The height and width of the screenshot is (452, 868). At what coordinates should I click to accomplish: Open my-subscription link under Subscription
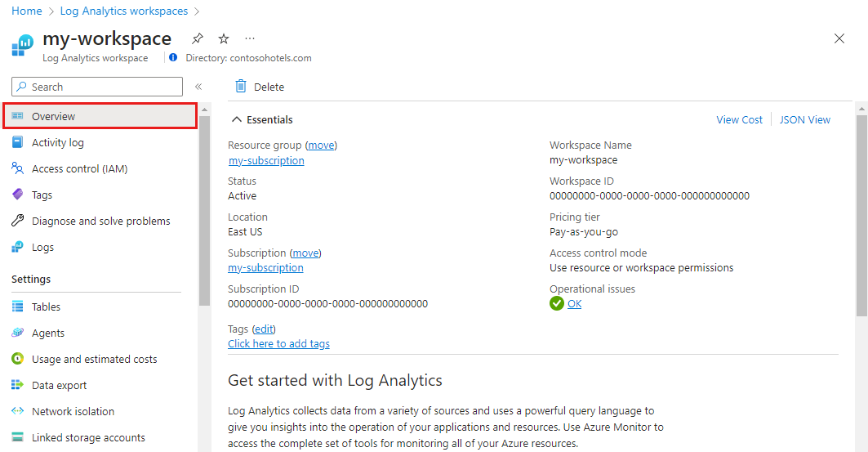click(265, 267)
